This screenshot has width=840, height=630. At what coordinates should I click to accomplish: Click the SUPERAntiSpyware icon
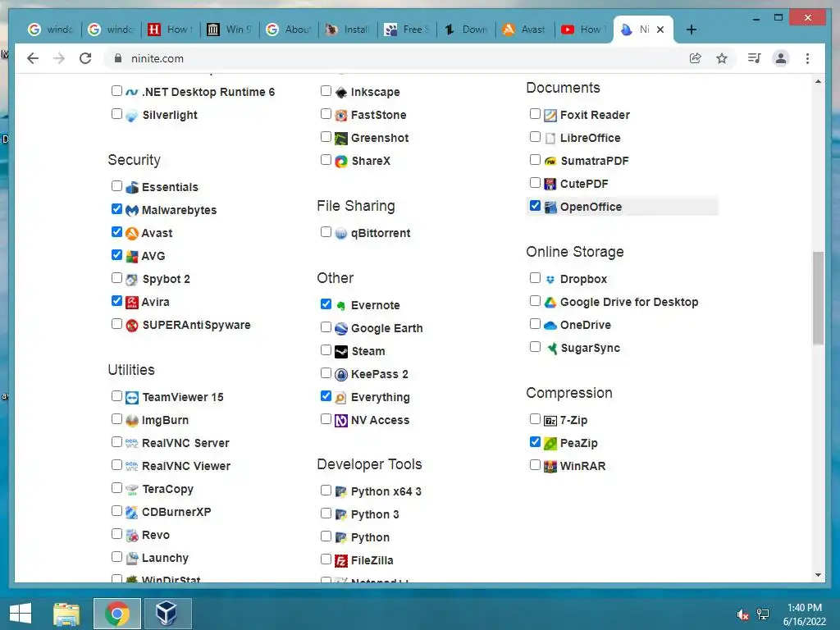click(132, 325)
